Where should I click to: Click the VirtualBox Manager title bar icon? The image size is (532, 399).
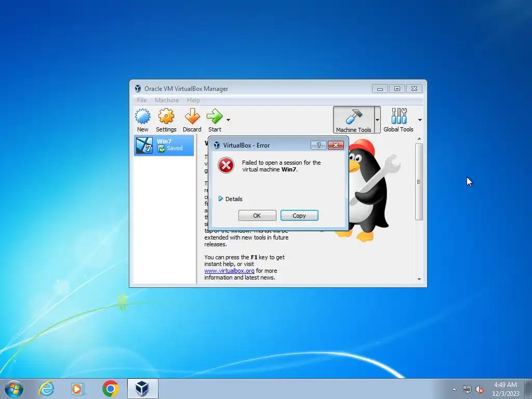tap(138, 88)
